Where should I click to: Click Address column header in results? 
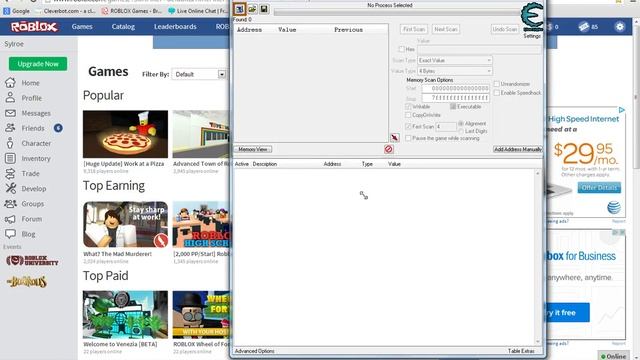click(249, 30)
